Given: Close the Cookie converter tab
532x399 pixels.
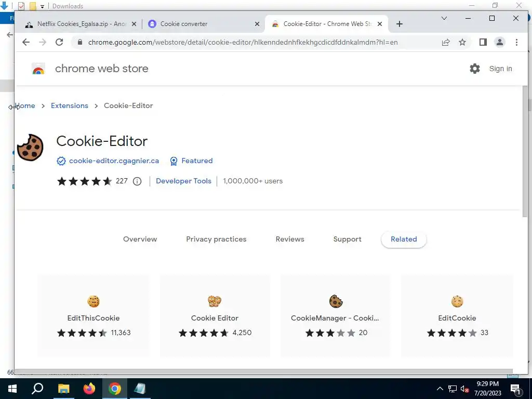Looking at the screenshot, I should click(257, 24).
